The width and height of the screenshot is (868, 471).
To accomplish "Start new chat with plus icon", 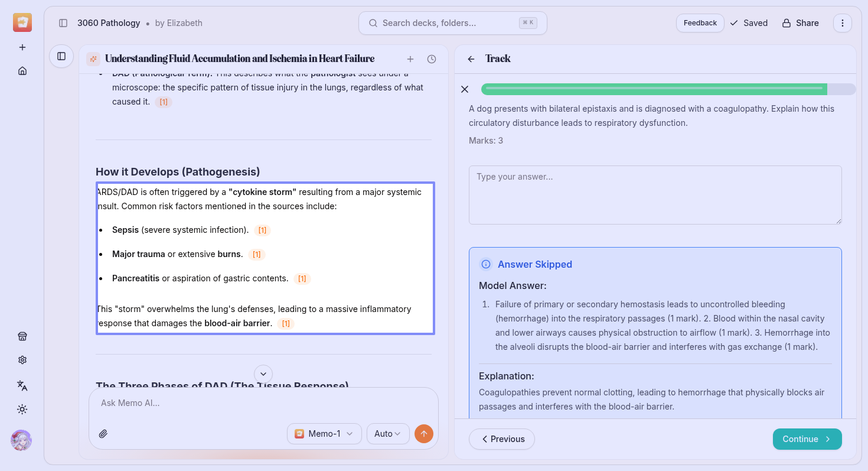I will [x=410, y=59].
